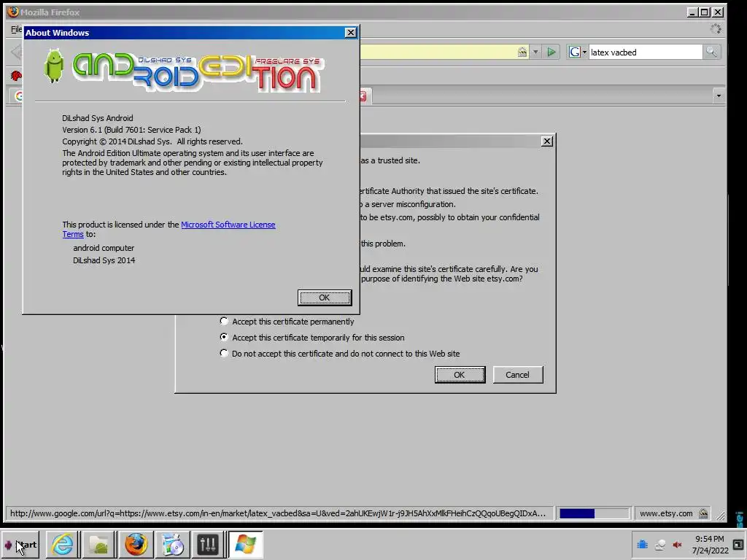Click the green Android robot logo
The image size is (747, 560).
point(54,66)
